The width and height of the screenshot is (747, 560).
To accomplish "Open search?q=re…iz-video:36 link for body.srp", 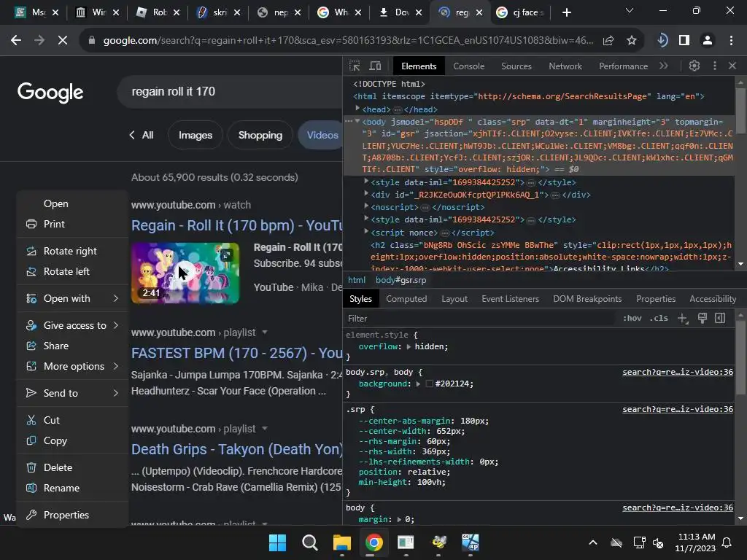I will 678,372.
